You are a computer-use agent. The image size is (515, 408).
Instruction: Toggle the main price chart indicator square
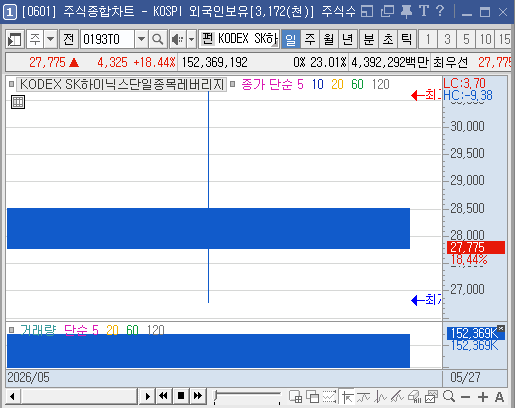click(12, 84)
